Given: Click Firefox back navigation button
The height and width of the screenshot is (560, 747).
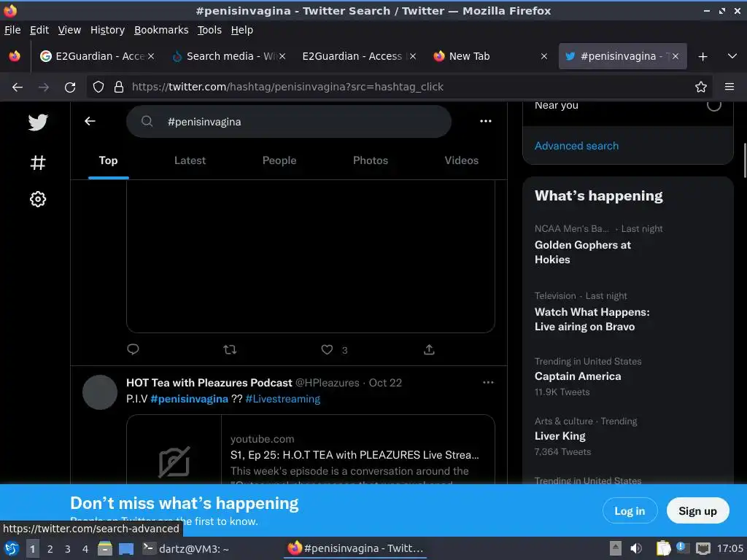Looking at the screenshot, I should 18,87.
